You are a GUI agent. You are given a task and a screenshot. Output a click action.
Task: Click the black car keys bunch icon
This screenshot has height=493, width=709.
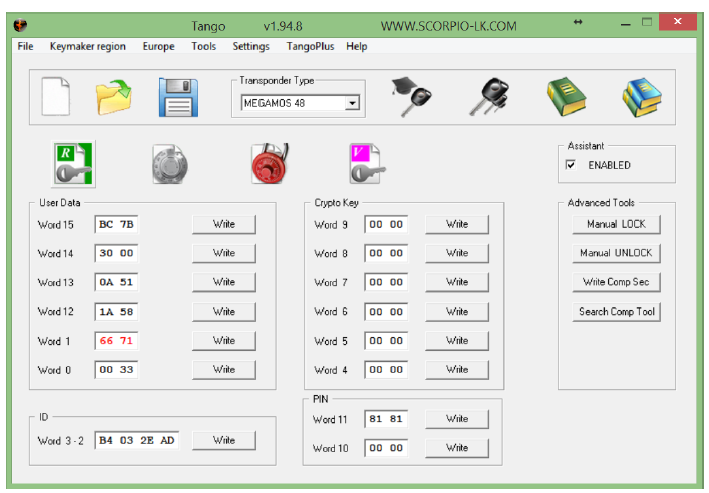coord(489,96)
